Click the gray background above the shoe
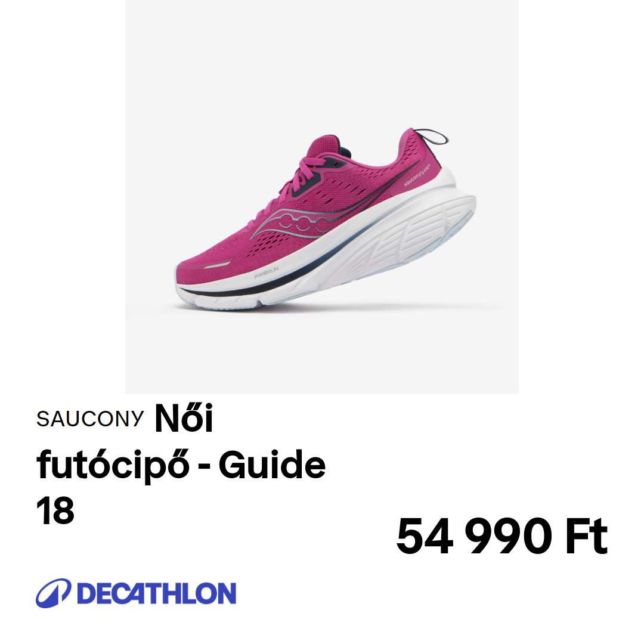This screenshot has height=644, width=644. [322, 61]
